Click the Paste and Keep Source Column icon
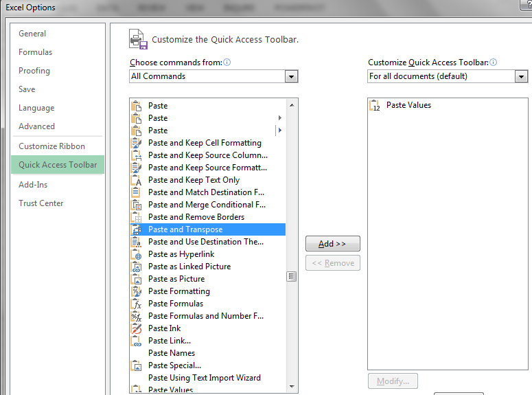 [x=137, y=155]
